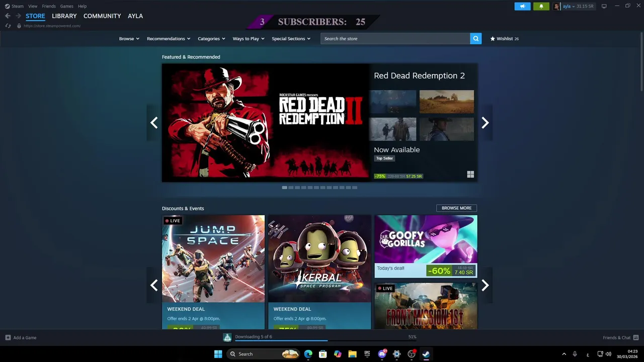Open the Categories dropdown
Screen dimensions: 644x362
pos(211,39)
